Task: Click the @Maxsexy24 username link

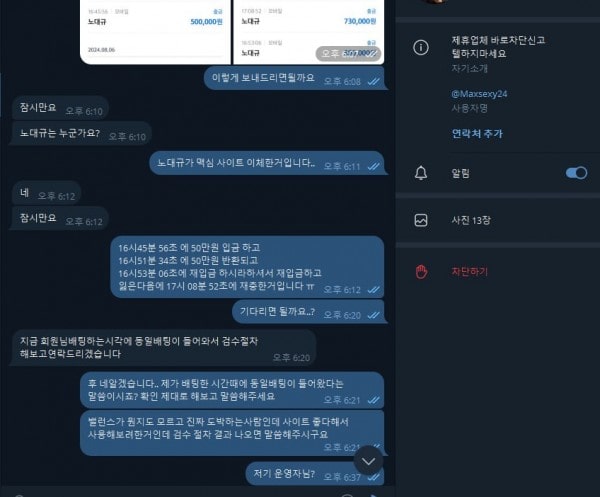Action: click(479, 94)
